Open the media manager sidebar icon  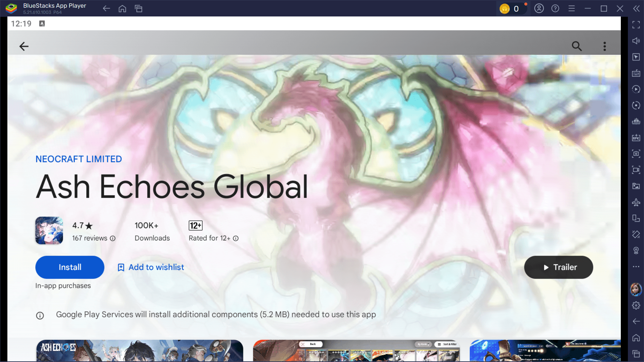636,186
